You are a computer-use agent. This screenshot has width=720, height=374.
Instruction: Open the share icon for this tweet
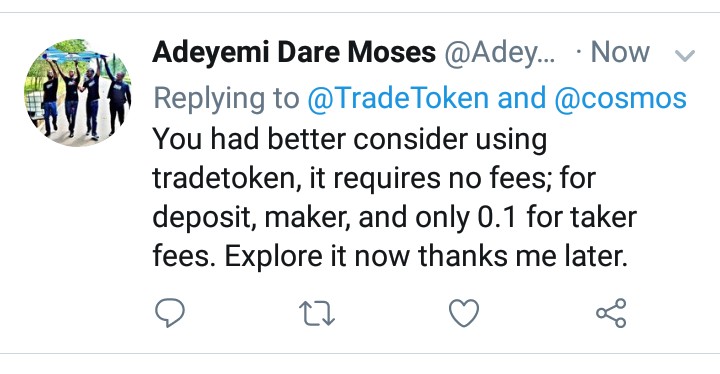click(611, 313)
